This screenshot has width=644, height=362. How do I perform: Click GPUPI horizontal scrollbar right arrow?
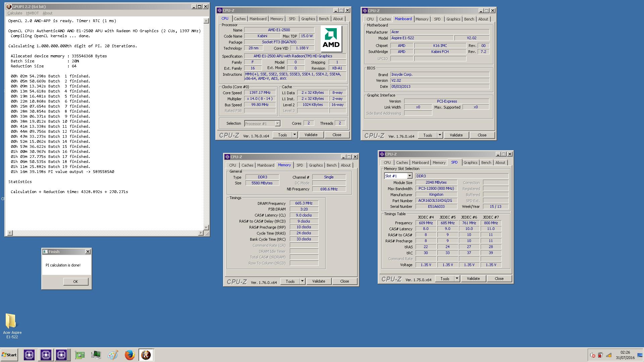pos(201,233)
